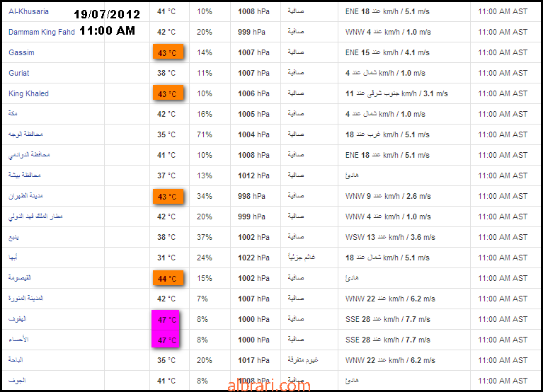Click the مكة city link
The image size is (543, 392).
13,113
